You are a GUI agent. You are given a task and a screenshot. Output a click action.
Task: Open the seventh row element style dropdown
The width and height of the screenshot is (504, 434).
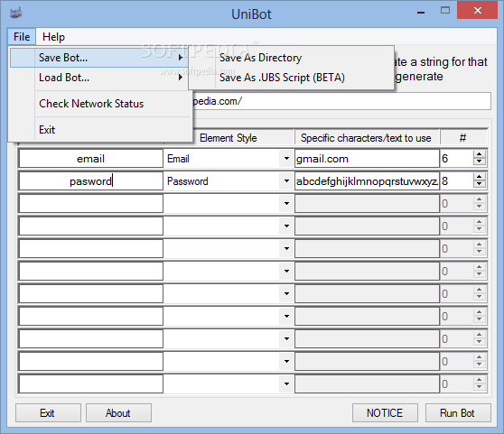tap(286, 293)
